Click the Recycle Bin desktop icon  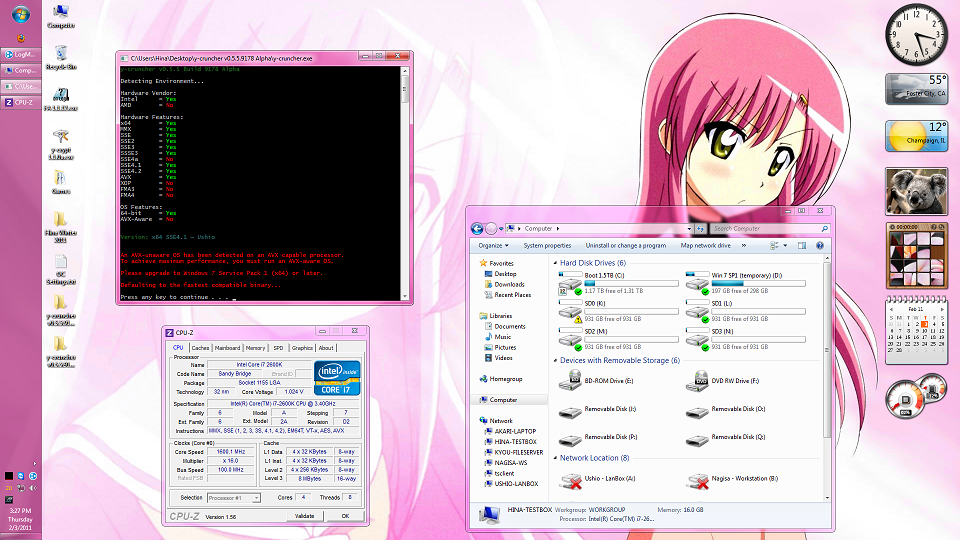tap(61, 54)
